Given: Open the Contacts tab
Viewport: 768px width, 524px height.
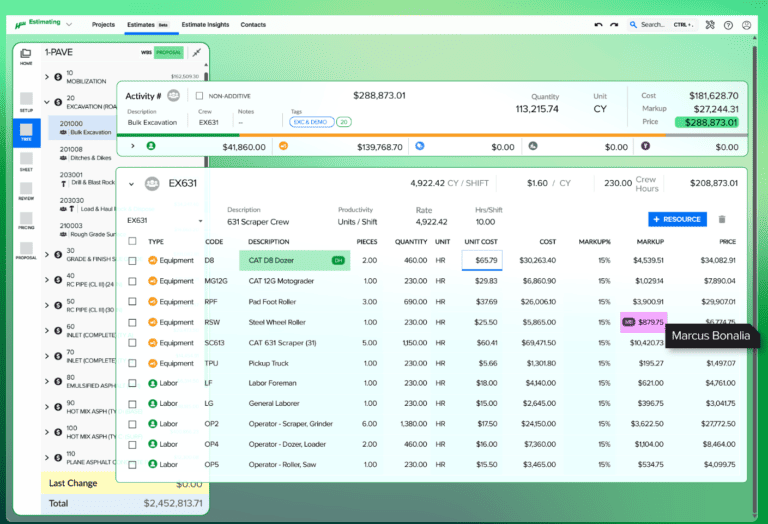Looking at the screenshot, I should click(x=253, y=24).
